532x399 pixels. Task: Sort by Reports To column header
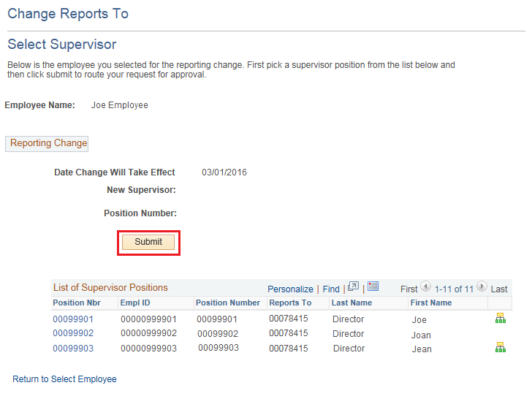pos(290,303)
